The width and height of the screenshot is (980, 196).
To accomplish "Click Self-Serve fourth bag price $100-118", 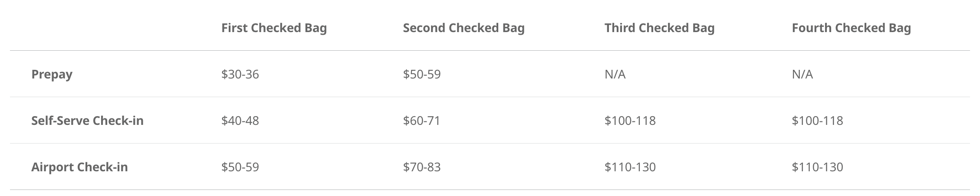I will 817,121.
